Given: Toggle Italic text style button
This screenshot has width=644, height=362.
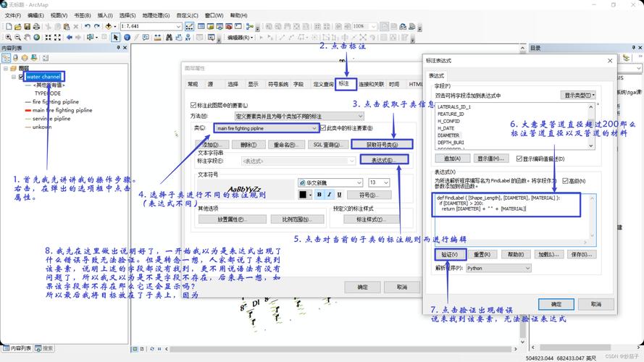Looking at the screenshot, I should click(x=329, y=195).
